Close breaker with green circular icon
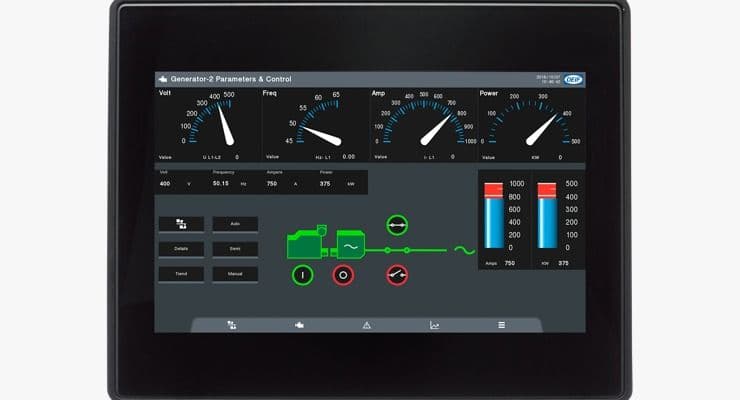The image size is (740, 400). [x=397, y=225]
